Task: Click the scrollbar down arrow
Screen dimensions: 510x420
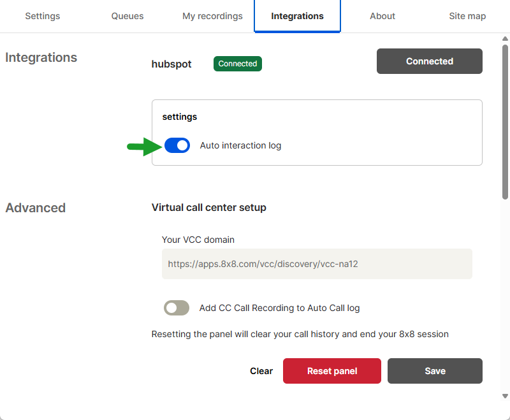Action: pos(505,396)
